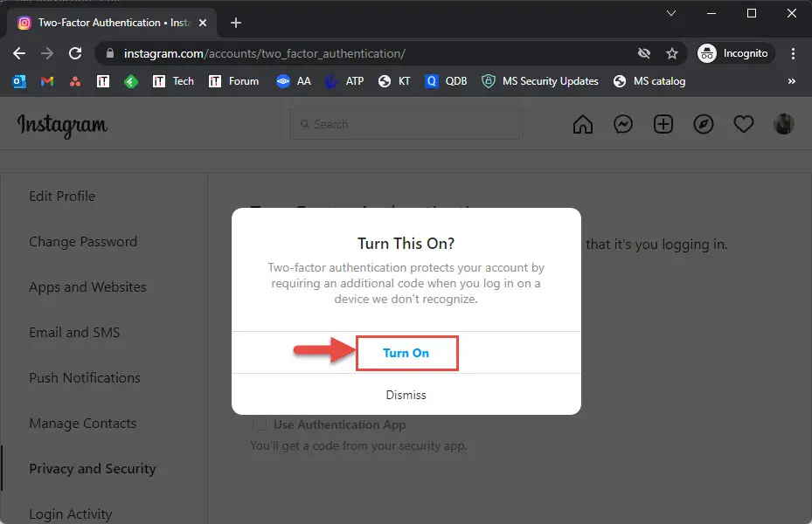Go to Instagram home feed icon

pyautogui.click(x=583, y=124)
